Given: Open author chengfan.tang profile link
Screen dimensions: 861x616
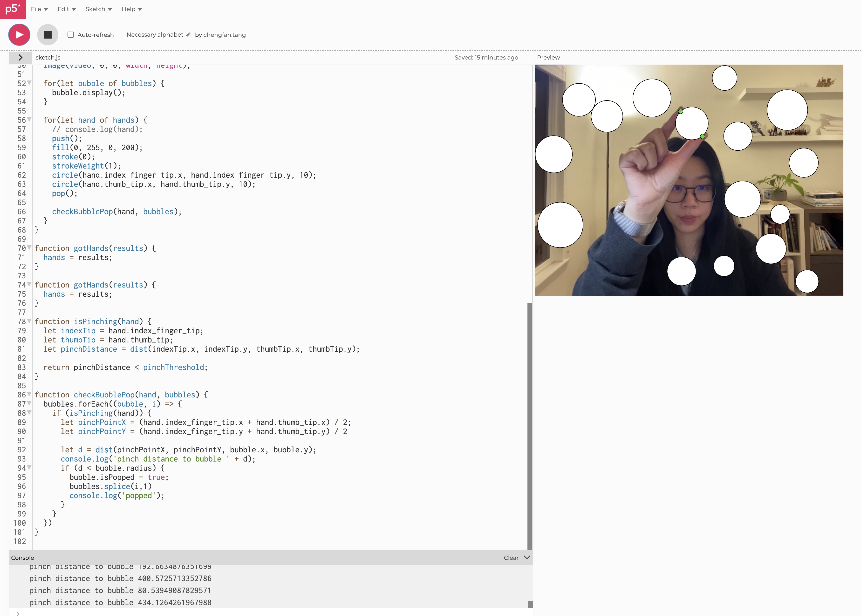Looking at the screenshot, I should click(224, 35).
